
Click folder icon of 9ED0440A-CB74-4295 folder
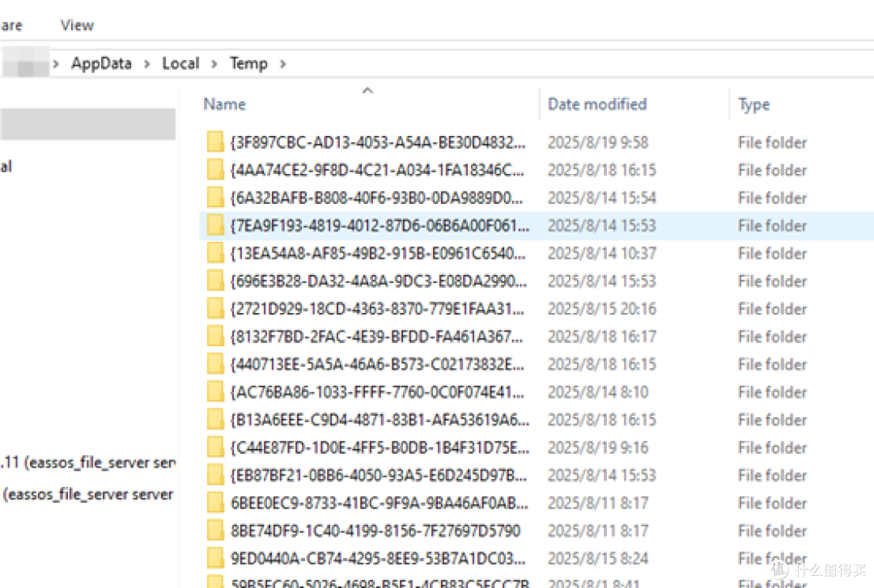pos(215,558)
